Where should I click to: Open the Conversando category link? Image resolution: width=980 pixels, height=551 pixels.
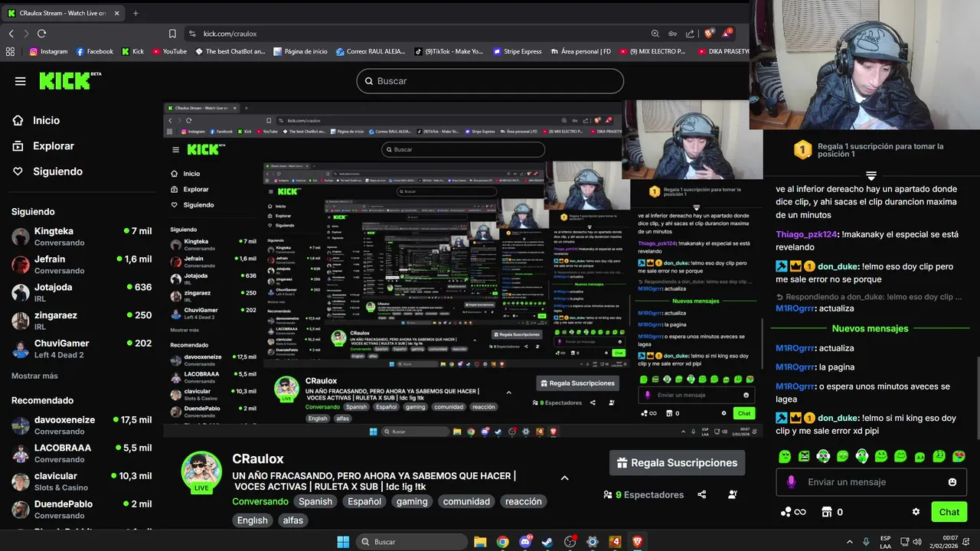pyautogui.click(x=260, y=502)
